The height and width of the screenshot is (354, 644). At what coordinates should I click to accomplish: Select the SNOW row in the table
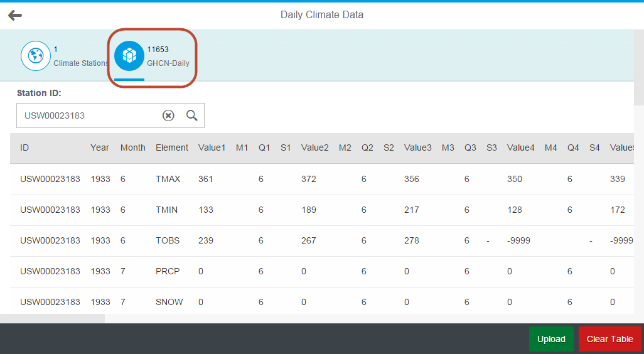click(322, 302)
